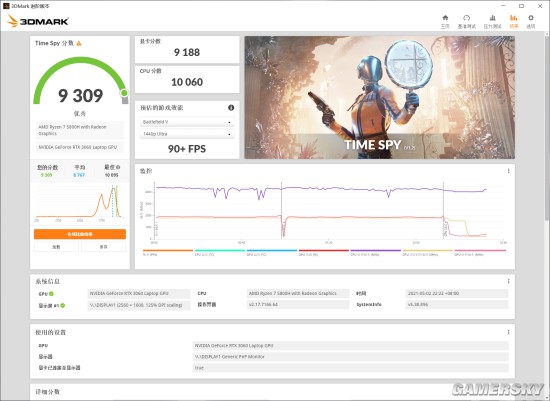This screenshot has width=550, height=401.
Task: Click the save button under orange button
Action: pyautogui.click(x=103, y=247)
